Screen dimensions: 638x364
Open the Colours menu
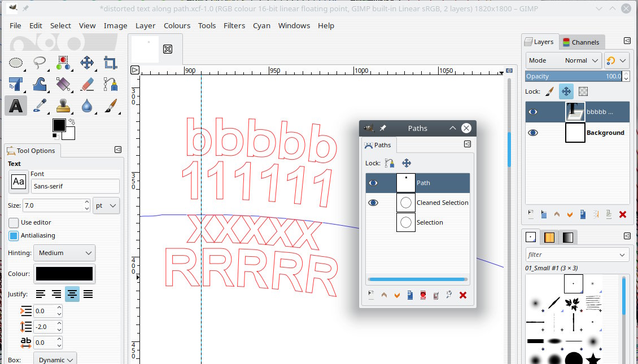coord(177,25)
